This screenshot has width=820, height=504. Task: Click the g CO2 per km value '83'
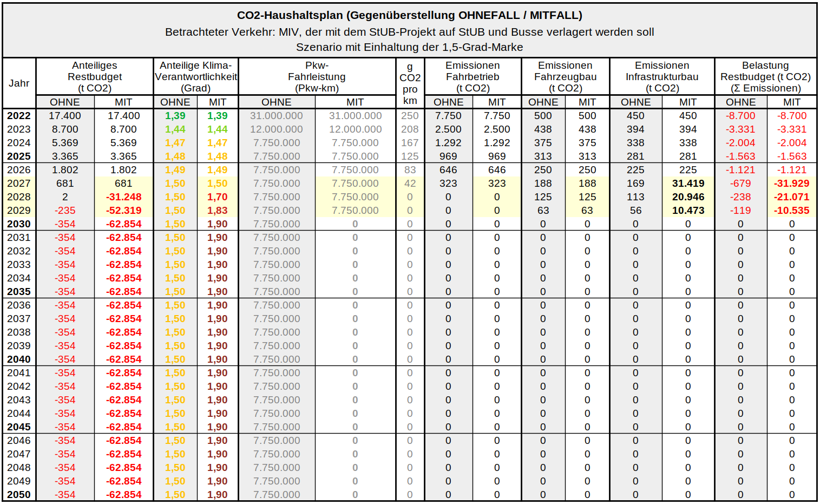pyautogui.click(x=410, y=170)
